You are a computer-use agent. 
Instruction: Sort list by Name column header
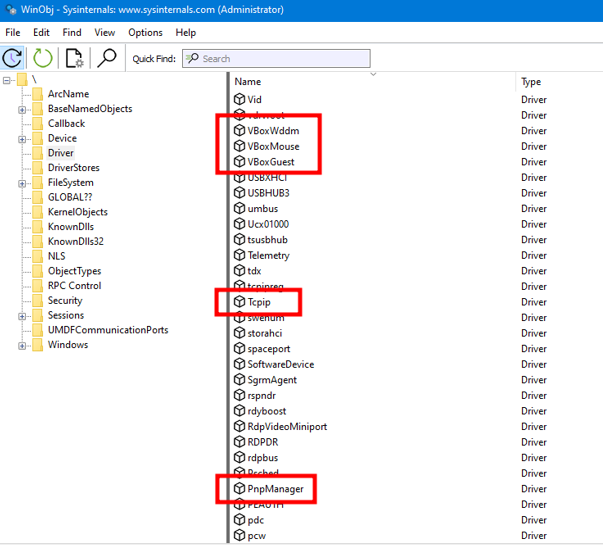point(370,82)
